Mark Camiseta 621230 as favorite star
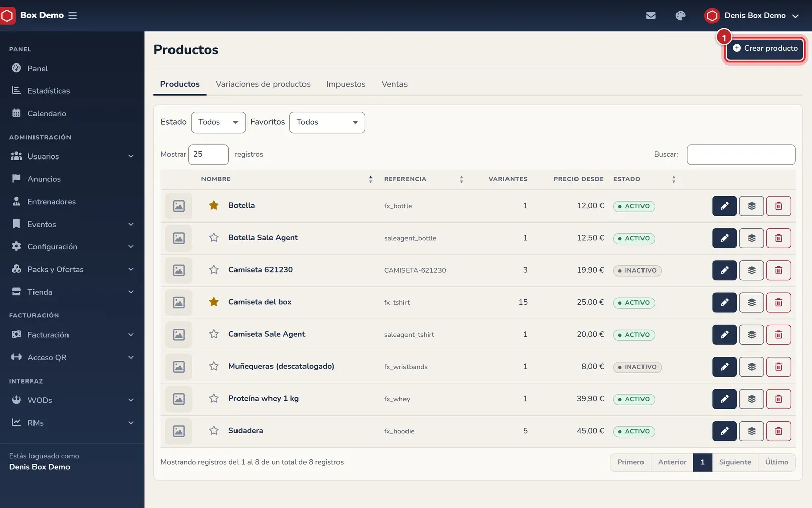The image size is (812, 508). tap(214, 270)
